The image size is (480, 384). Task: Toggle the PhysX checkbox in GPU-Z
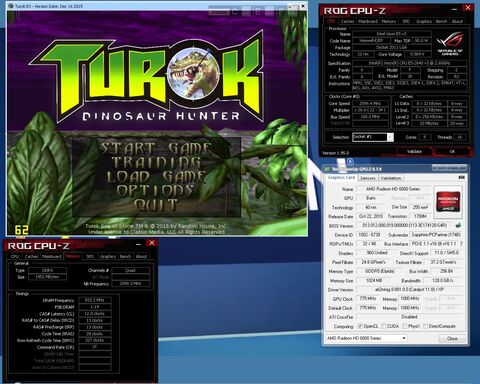tap(405, 326)
